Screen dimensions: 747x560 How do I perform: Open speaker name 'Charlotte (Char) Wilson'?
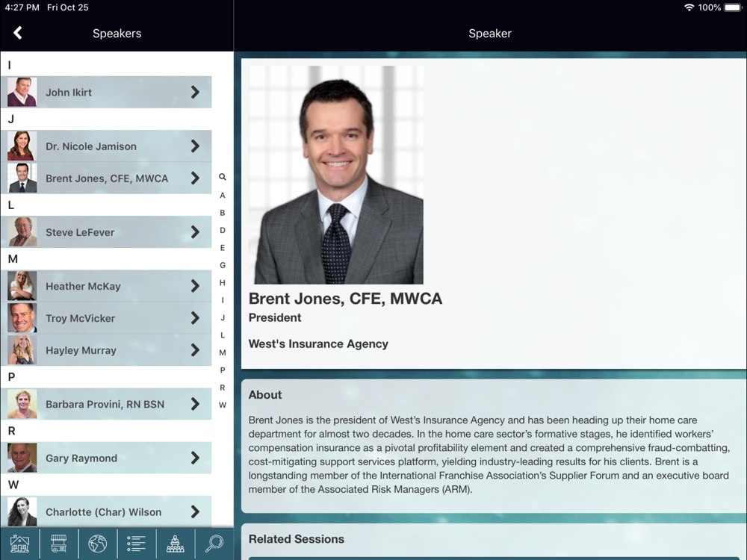(103, 512)
